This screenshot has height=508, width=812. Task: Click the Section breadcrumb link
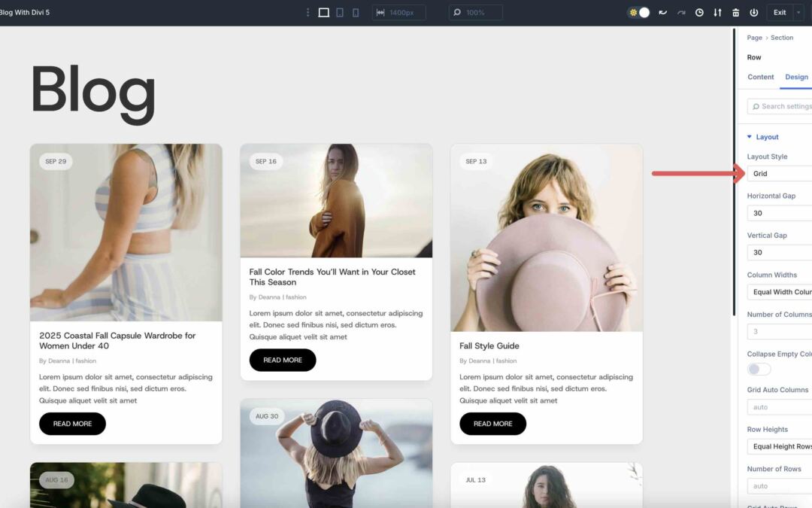pos(782,38)
